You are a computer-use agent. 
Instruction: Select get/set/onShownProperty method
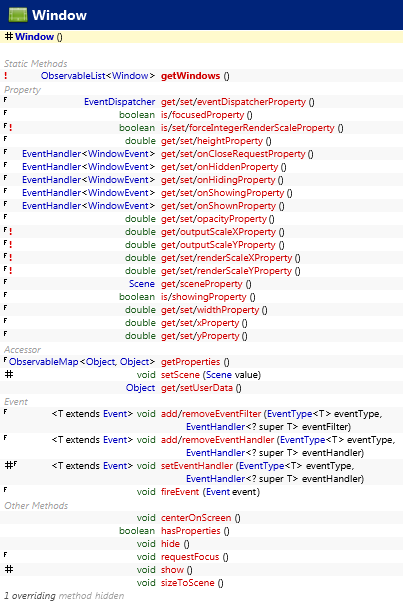[x=218, y=206]
